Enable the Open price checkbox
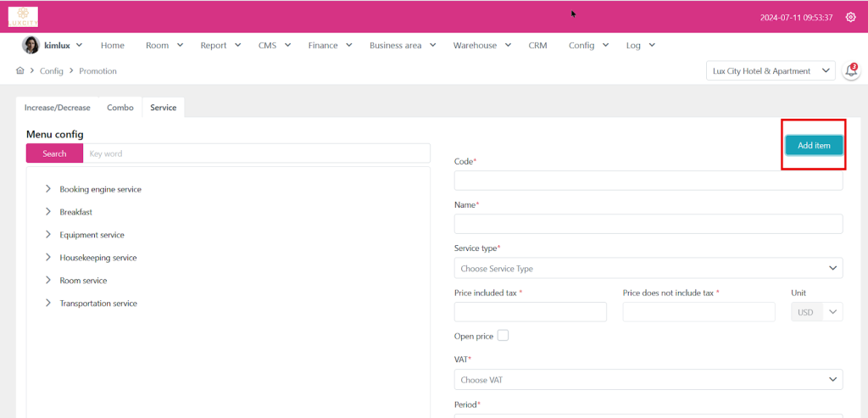868x418 pixels. 503,336
